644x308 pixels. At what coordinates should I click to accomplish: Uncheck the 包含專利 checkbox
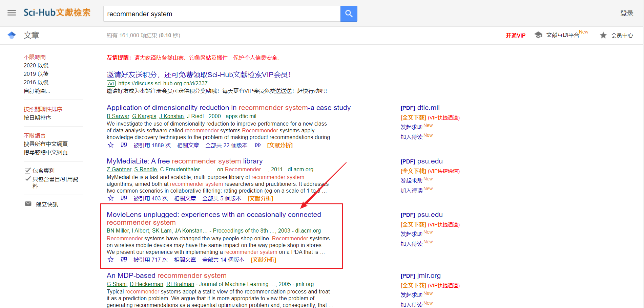pos(27,170)
